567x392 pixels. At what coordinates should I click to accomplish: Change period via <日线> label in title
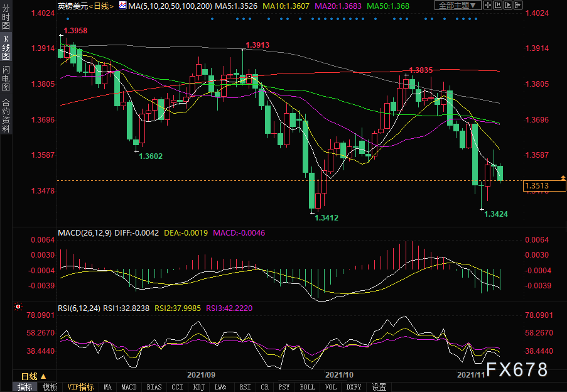click(x=99, y=6)
